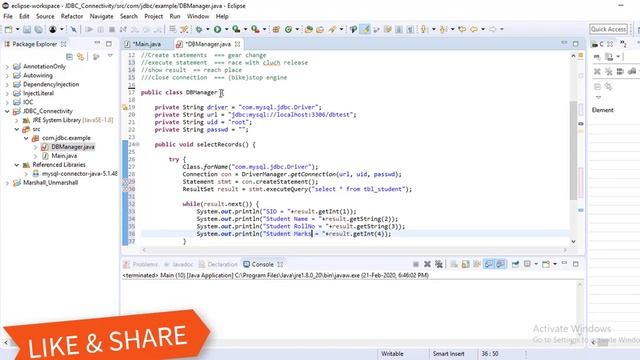The width and height of the screenshot is (640, 360).
Task: Click Remove Launch icon in Console toolbar
Action: pyautogui.click(x=427, y=264)
